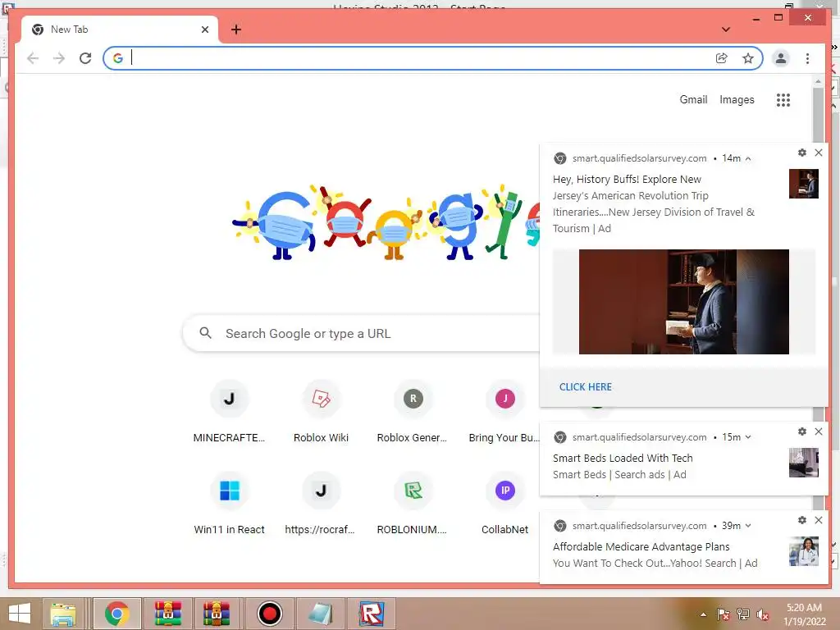Bookmark this tab with the star icon
Viewport: 840px width, 630px height.
coord(748,58)
